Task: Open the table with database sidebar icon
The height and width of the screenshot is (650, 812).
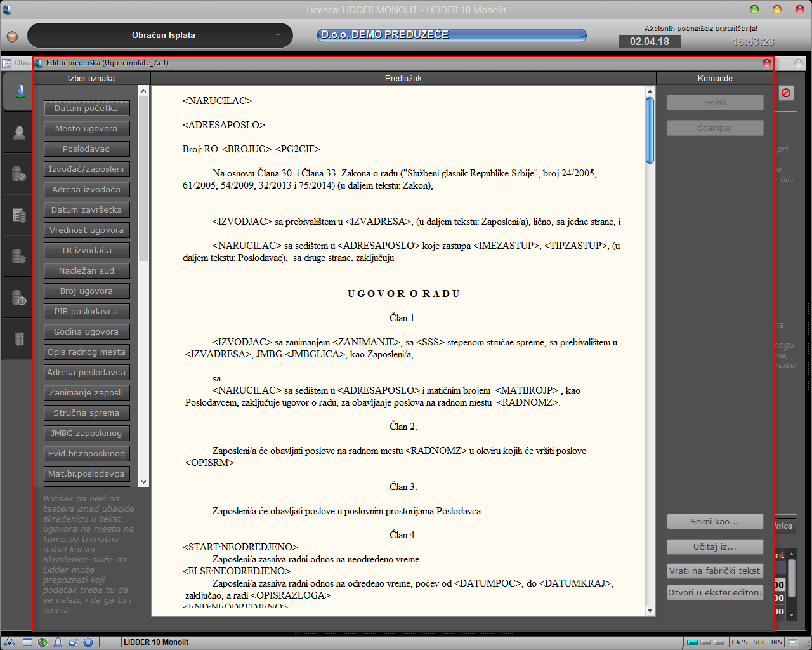Action: 19,215
